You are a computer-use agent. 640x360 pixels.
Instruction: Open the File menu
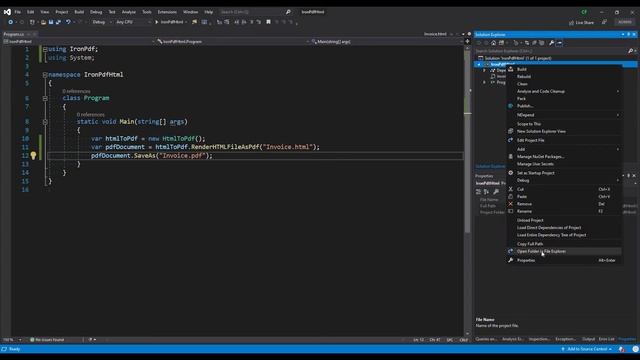18,12
